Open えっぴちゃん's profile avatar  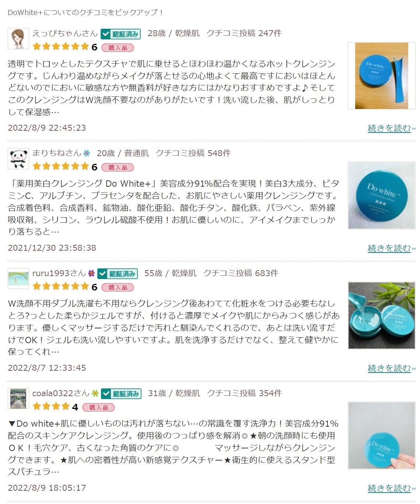pyautogui.click(x=18, y=38)
